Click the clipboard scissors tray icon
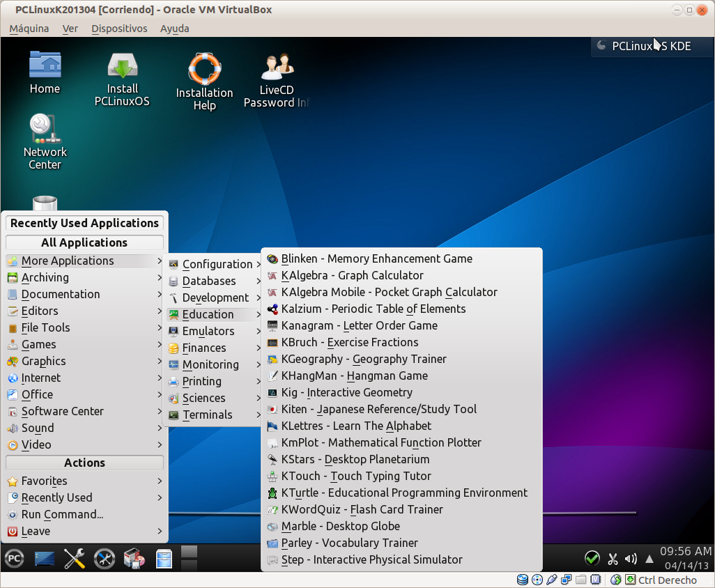 [613, 559]
